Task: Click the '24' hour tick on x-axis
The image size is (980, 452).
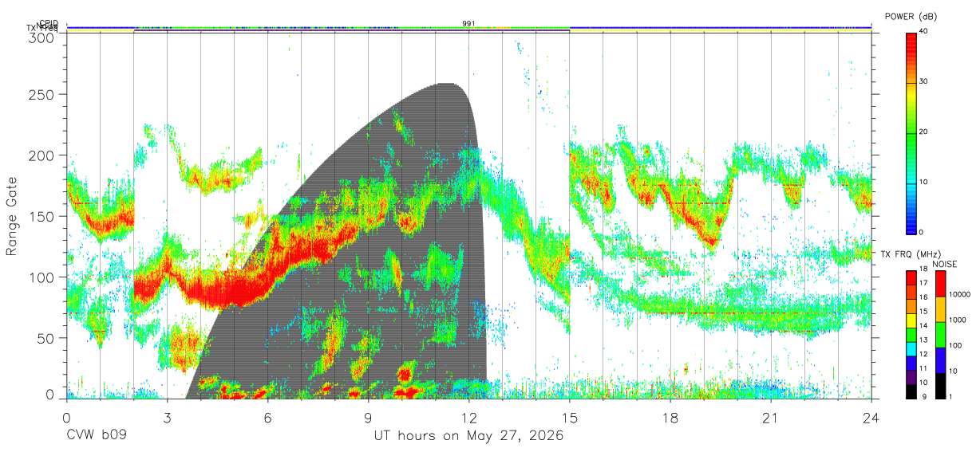Action: pyautogui.click(x=871, y=418)
